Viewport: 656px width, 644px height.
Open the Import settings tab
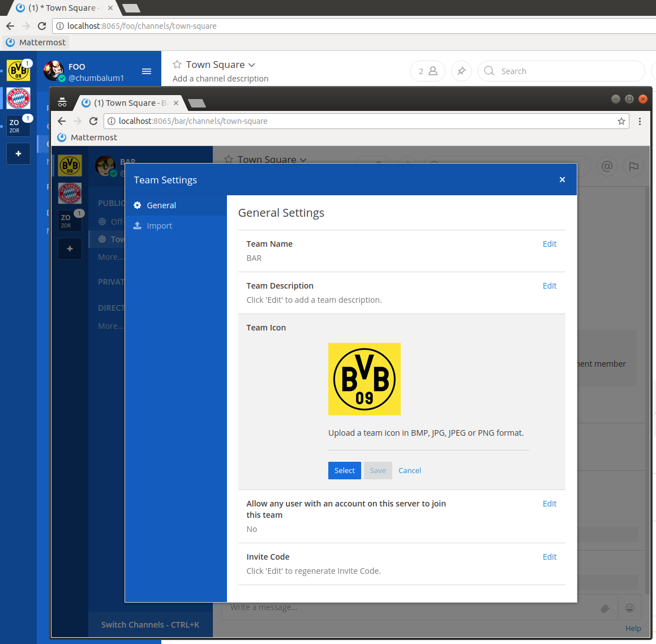tap(175, 226)
